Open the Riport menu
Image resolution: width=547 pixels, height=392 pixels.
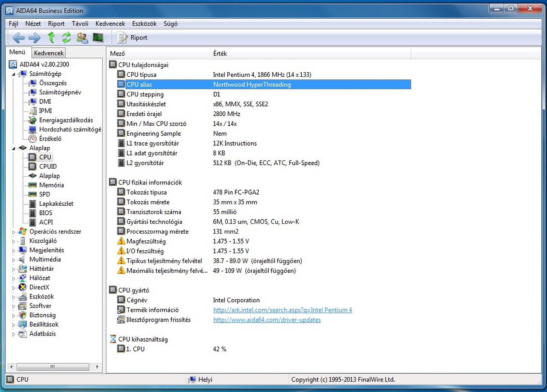tap(56, 24)
